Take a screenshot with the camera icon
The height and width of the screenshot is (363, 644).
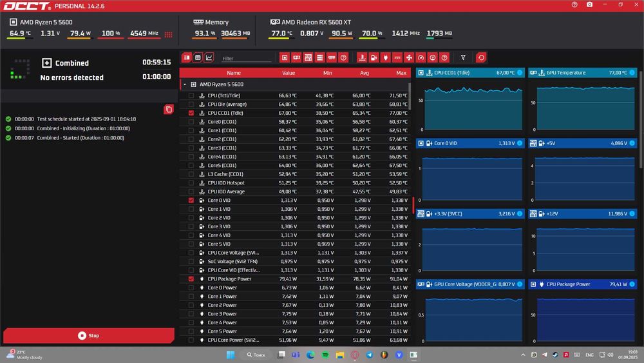coord(589,5)
